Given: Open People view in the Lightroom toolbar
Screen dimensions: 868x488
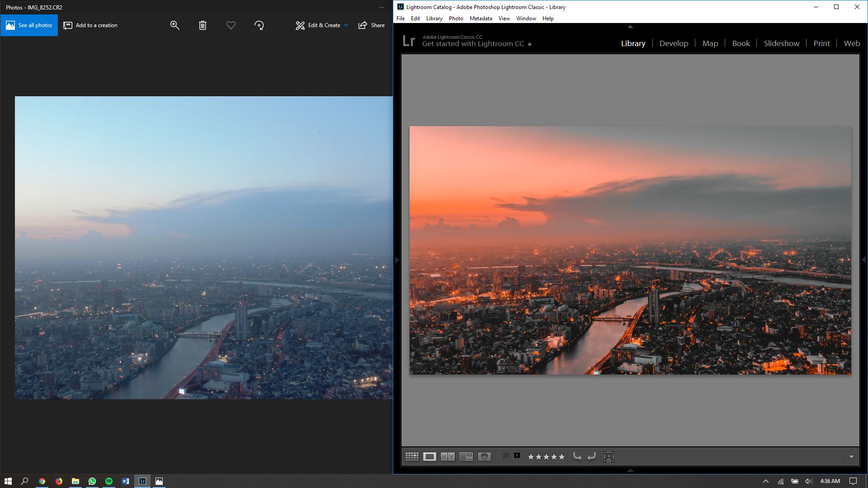Looking at the screenshot, I should 484,456.
